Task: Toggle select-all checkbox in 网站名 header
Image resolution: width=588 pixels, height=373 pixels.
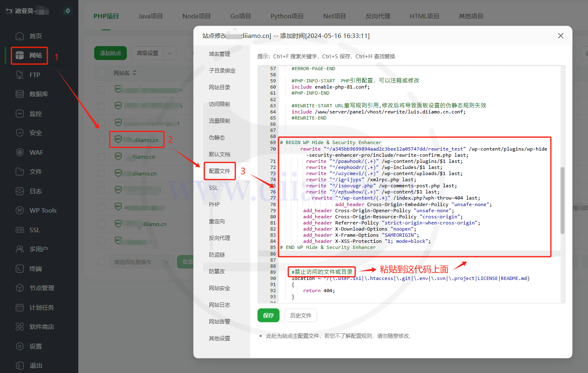Action: pyautogui.click(x=102, y=73)
